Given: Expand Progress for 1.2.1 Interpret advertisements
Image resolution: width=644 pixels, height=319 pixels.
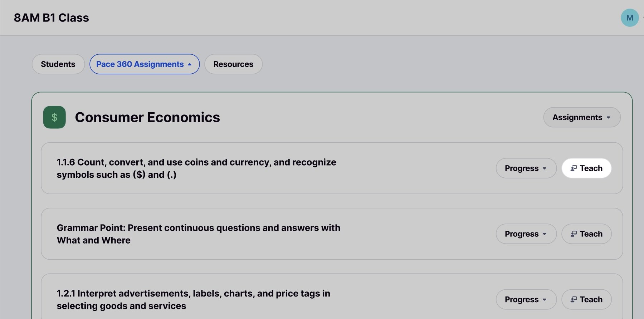Looking at the screenshot, I should pos(526,299).
